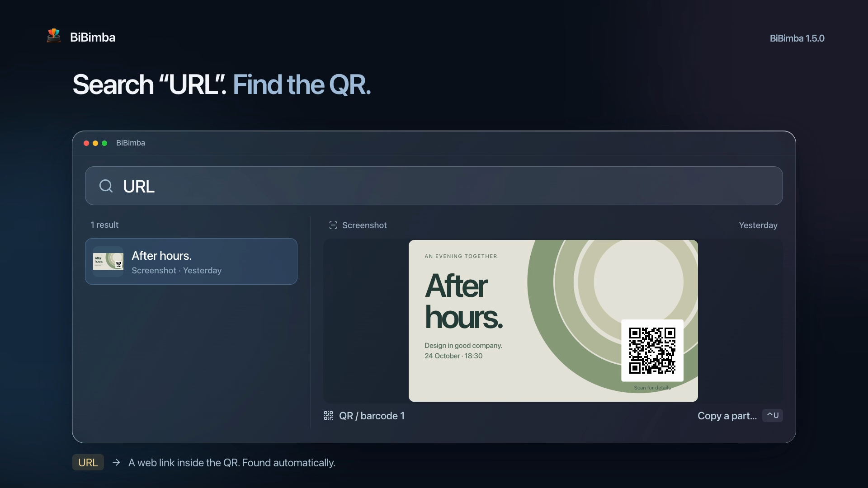868x488 pixels.
Task: Click the large After hours. screenshot preview
Action: point(553,321)
